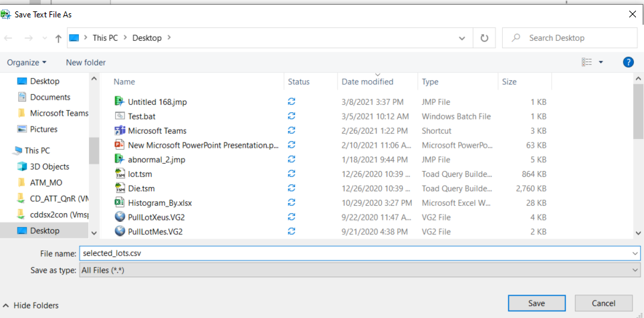Click the Help question mark icon
The height and width of the screenshot is (318, 644).
628,62
